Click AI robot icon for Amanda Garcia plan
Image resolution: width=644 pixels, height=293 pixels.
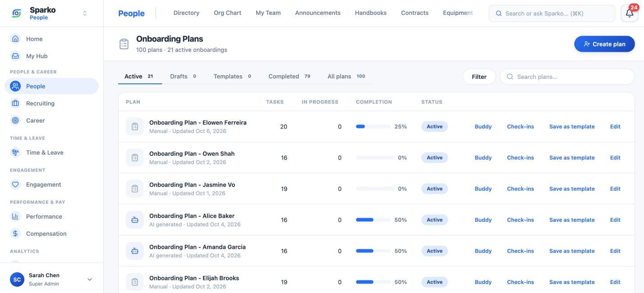coord(135,251)
